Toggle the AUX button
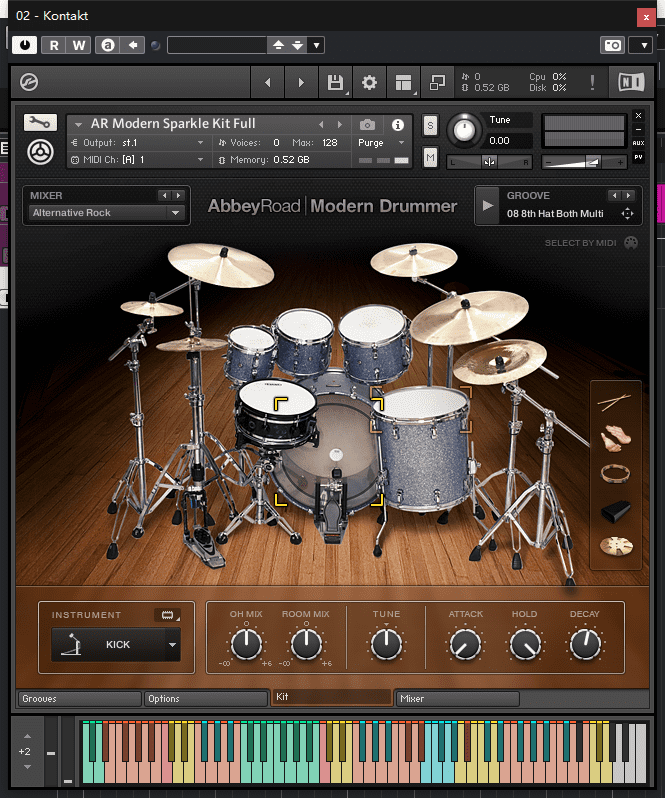The height and width of the screenshot is (798, 665). [639, 143]
